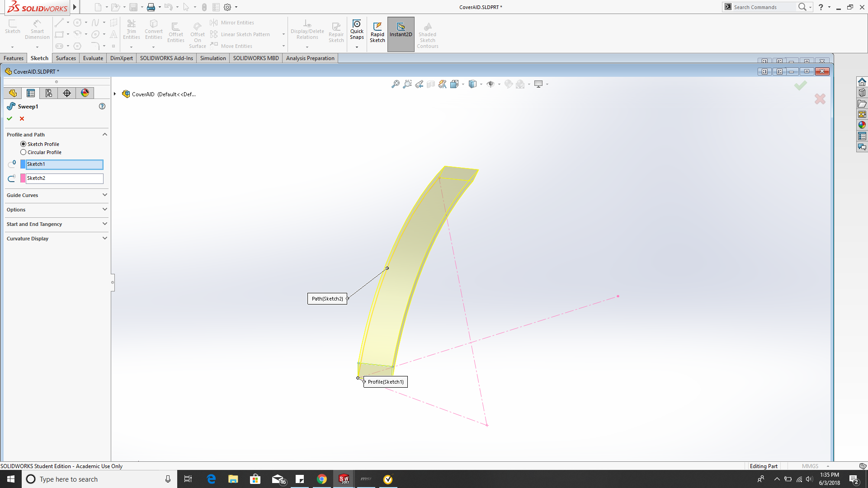The height and width of the screenshot is (488, 868).
Task: Cancel Sweep1 with red X
Action: [x=22, y=118]
